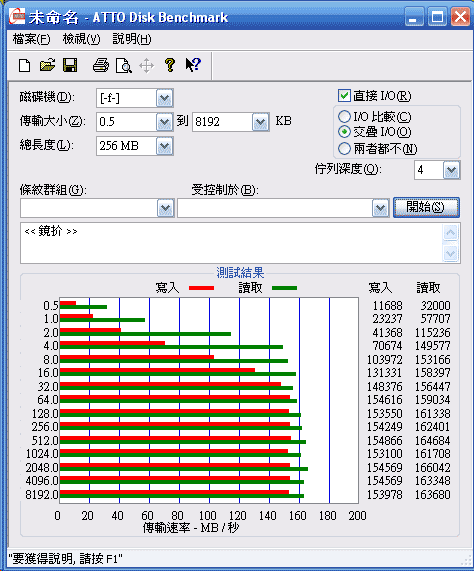The height and width of the screenshot is (571, 474).
Task: Maximize the ATTO Disk Benchmark window
Action: click(437, 17)
